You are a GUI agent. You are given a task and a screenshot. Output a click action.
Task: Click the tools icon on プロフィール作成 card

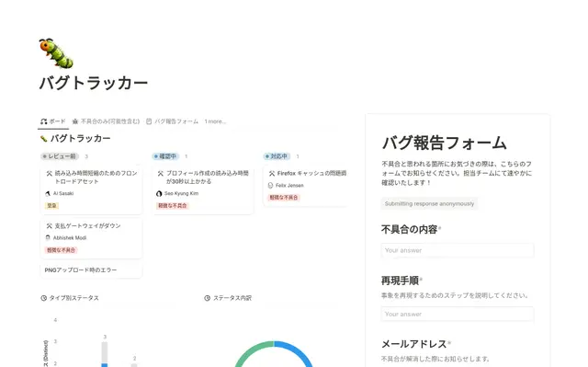tap(161, 174)
